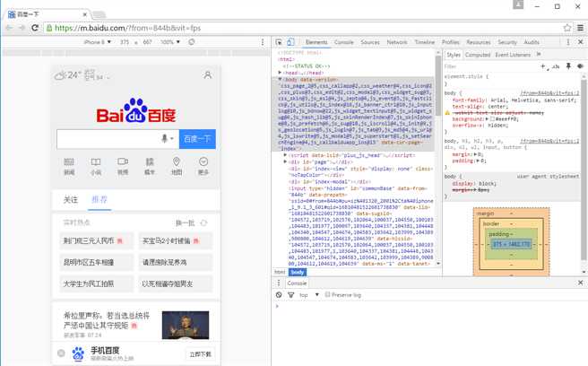
Task: Click the blue 百度一下 search button
Action: click(x=197, y=139)
